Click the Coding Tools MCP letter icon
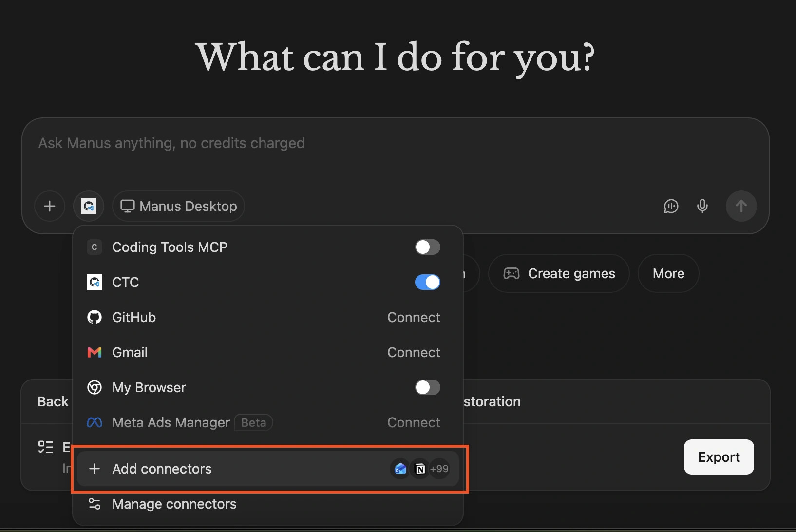796x532 pixels. [x=95, y=247]
